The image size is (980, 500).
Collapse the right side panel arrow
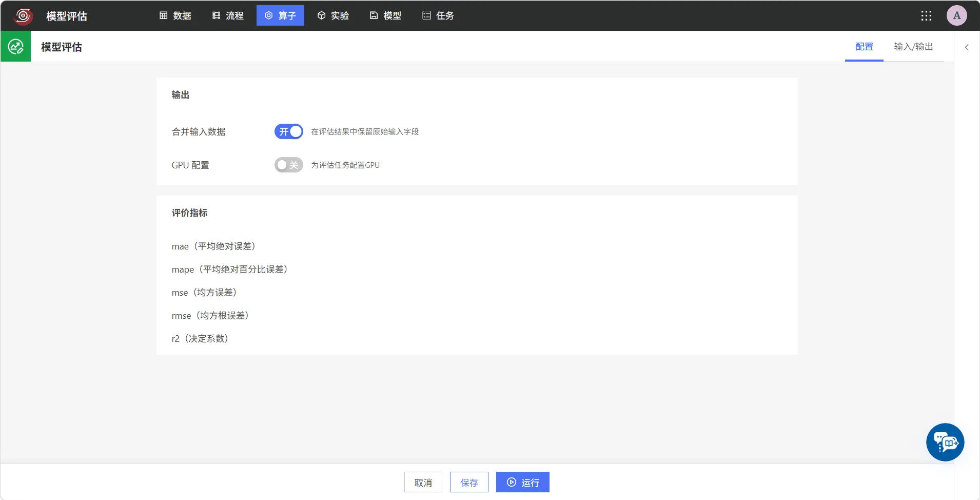coord(967,47)
